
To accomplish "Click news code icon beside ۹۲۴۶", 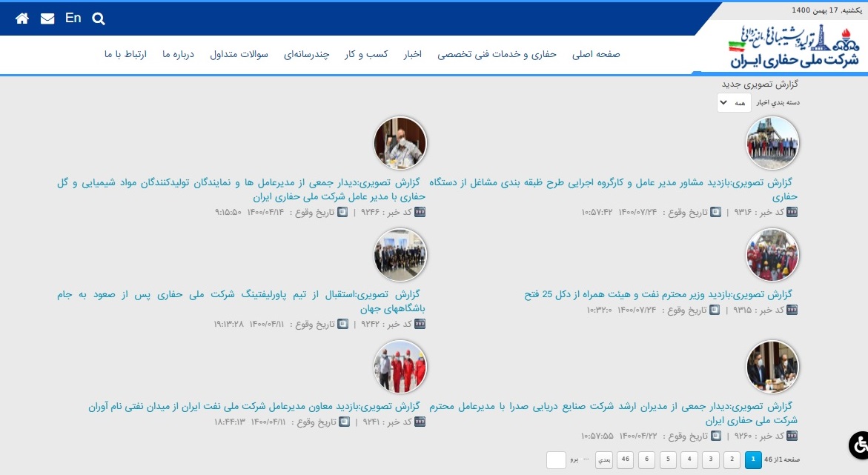I will point(420,212).
